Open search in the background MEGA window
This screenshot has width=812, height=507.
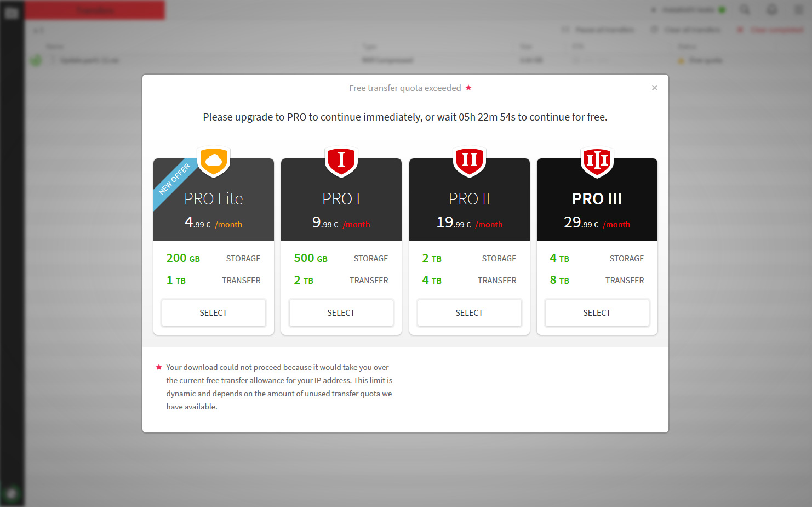[745, 10]
